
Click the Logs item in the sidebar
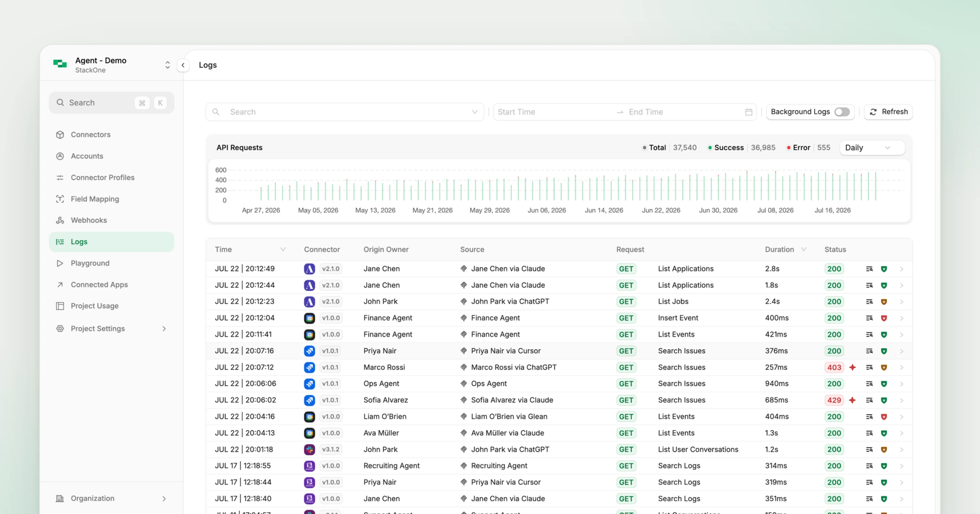click(111, 242)
